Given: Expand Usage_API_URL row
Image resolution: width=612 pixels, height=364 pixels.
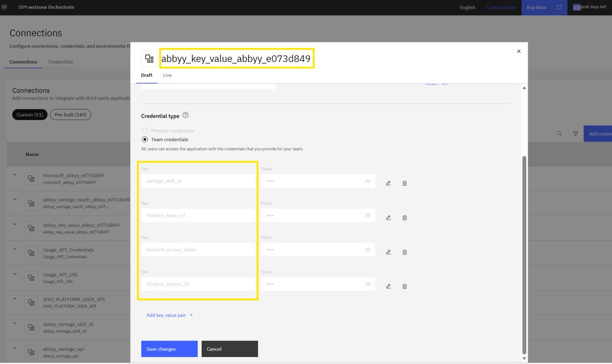Looking at the screenshot, I should (14, 274).
